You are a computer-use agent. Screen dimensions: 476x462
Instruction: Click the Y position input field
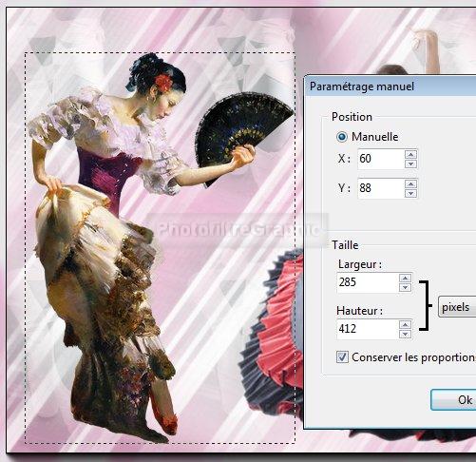tap(381, 188)
